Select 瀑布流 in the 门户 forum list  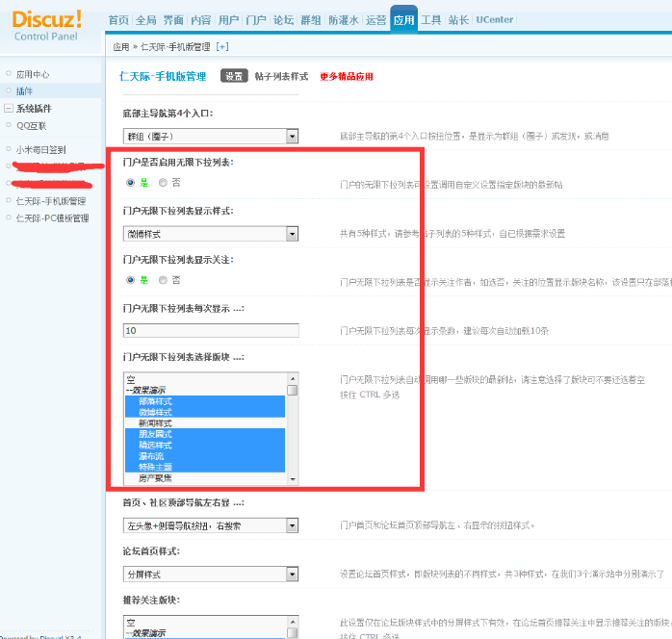click(205, 456)
